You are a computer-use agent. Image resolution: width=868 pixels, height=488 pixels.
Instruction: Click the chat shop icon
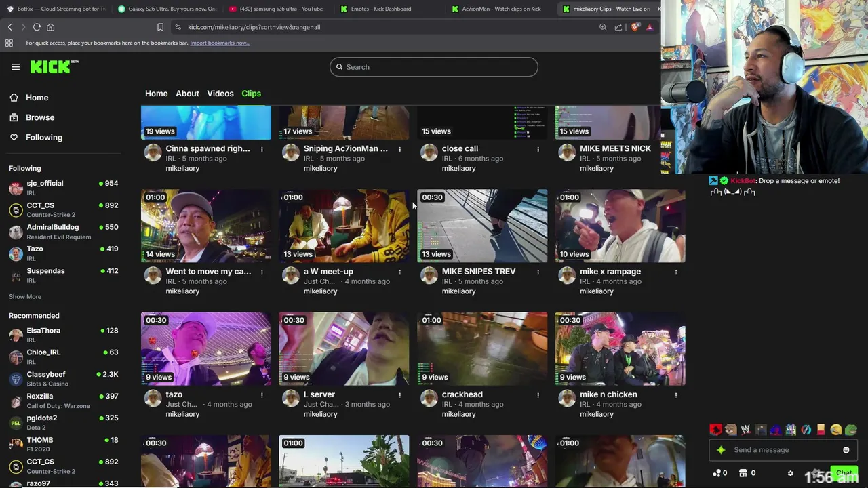(743, 473)
